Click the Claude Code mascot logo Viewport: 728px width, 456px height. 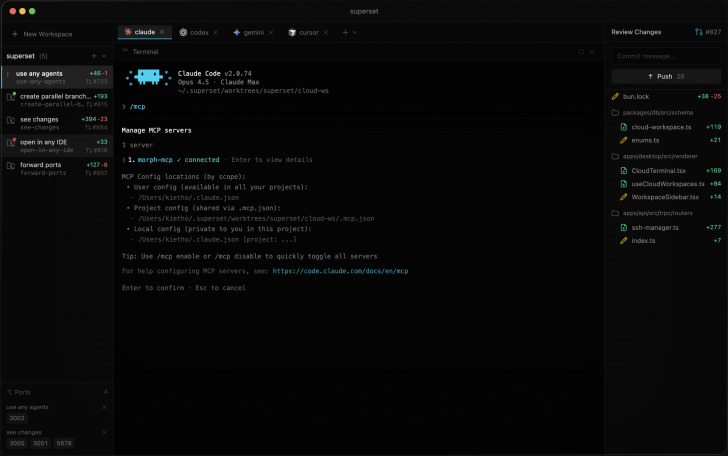[149, 77]
